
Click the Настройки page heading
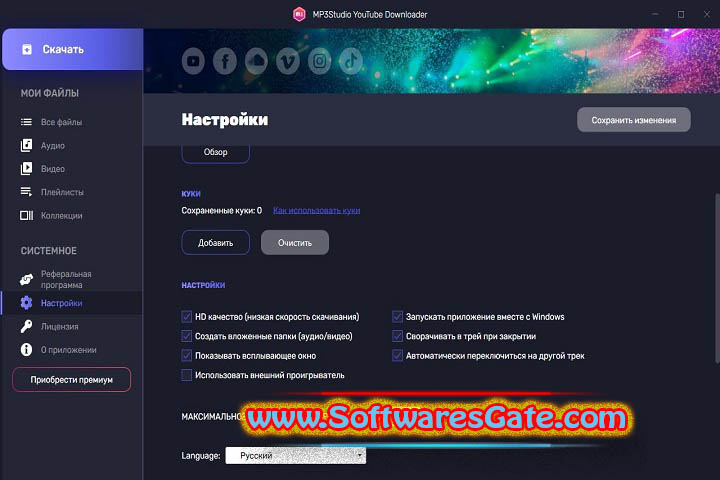click(x=225, y=119)
